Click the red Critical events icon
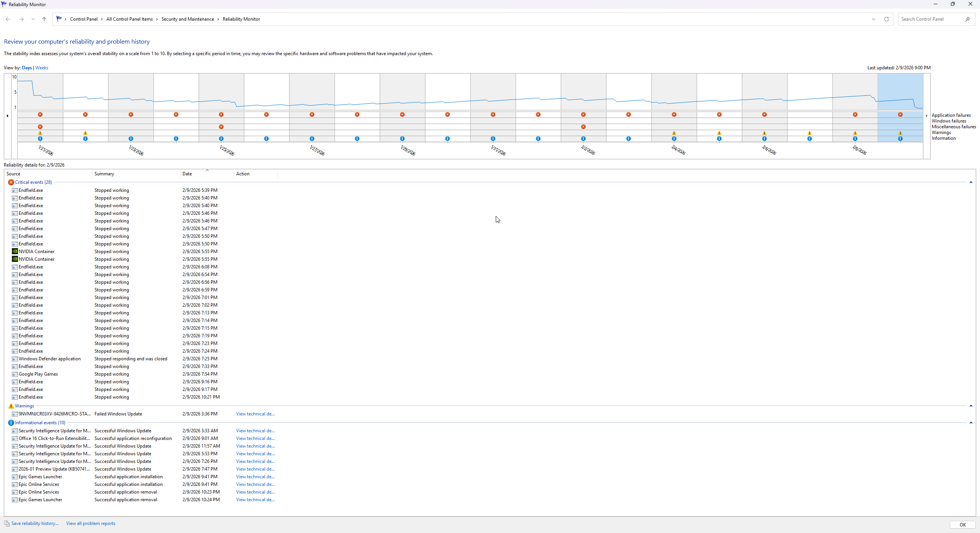This screenshot has height=533, width=980. click(x=11, y=182)
